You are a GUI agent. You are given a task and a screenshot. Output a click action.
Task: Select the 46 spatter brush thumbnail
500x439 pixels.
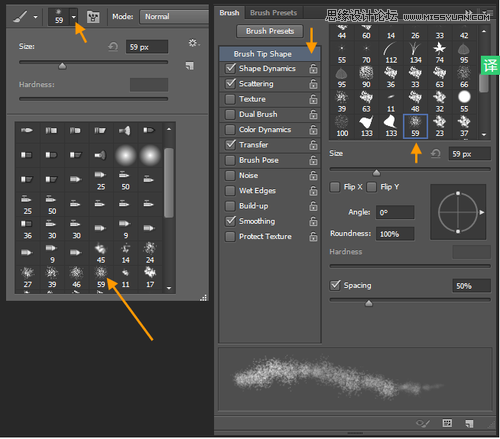point(76,277)
